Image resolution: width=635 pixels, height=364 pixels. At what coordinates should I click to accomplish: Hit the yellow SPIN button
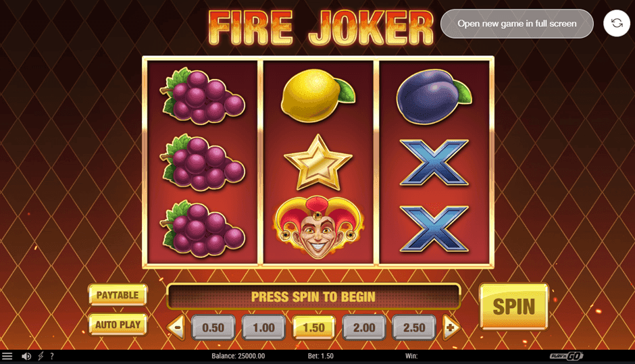514,307
